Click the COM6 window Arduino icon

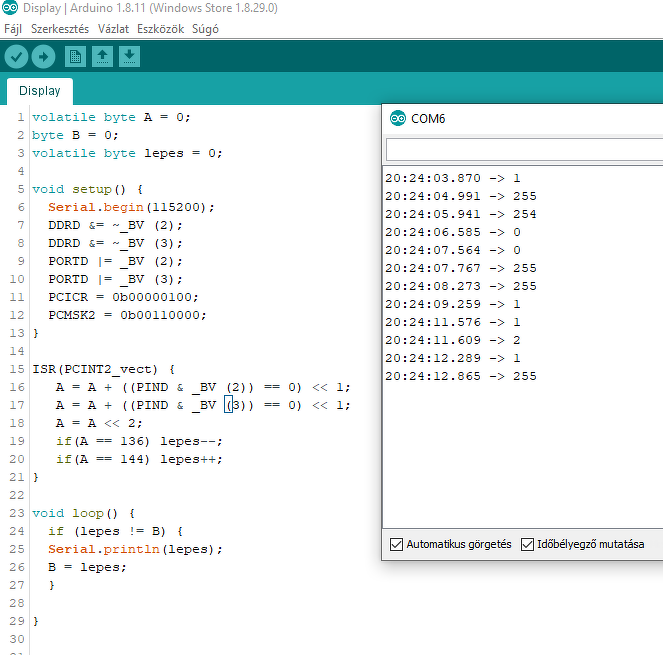(x=398, y=118)
